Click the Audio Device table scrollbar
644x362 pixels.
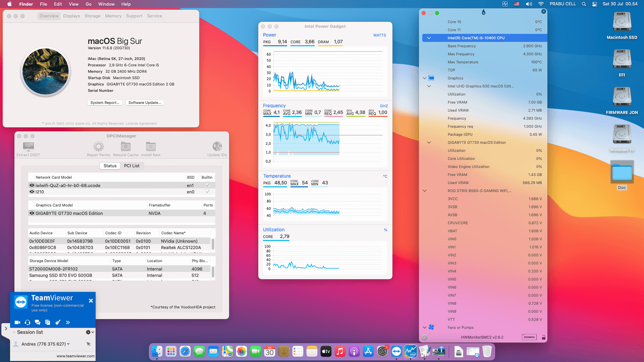(x=213, y=244)
